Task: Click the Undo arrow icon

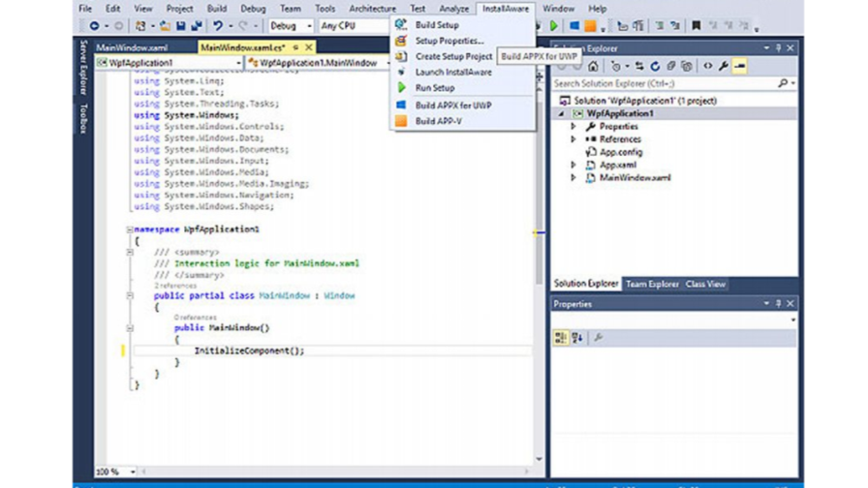Action: point(219,26)
